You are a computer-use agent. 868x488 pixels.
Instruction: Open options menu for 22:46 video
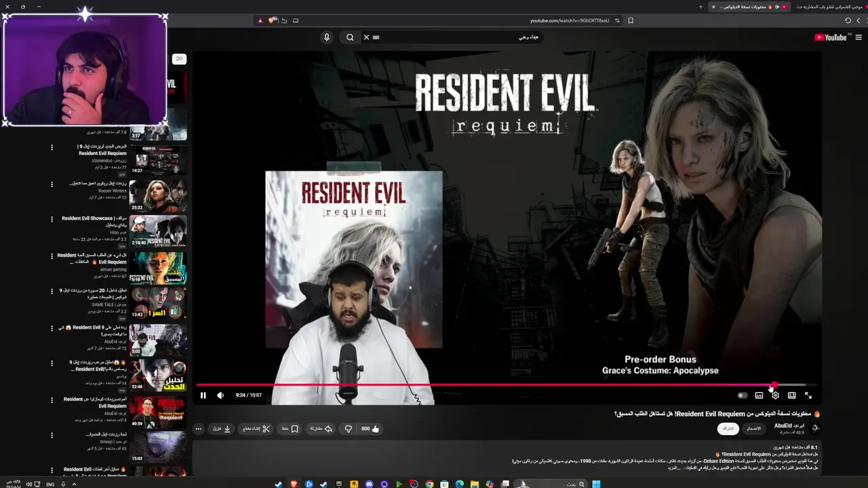click(52, 363)
